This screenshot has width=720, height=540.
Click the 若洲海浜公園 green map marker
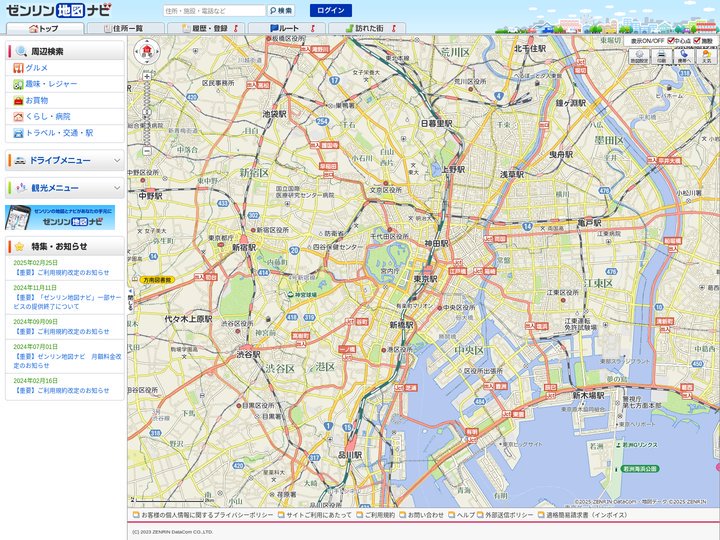(640, 469)
